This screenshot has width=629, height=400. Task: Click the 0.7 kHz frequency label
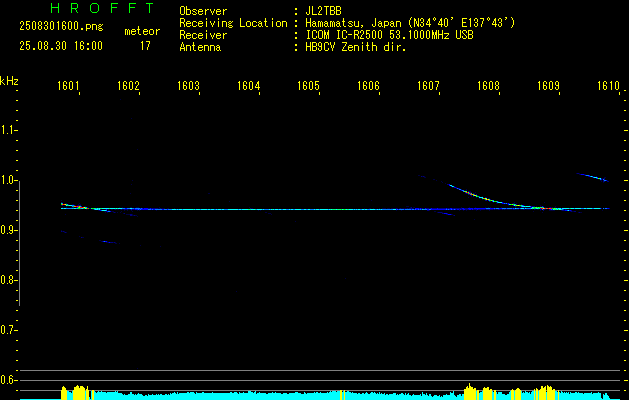pyautogui.click(x=8, y=330)
